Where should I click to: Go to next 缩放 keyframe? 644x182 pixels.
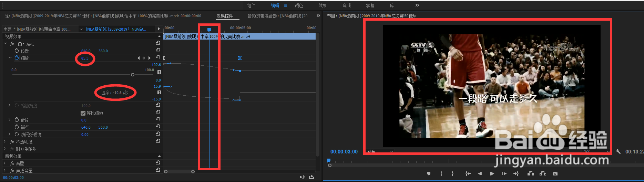149,58
